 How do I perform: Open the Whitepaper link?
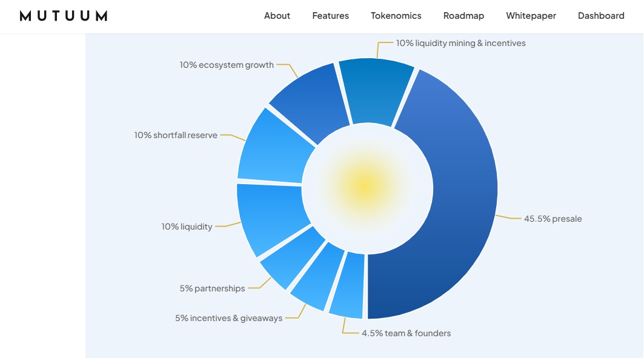pos(530,16)
